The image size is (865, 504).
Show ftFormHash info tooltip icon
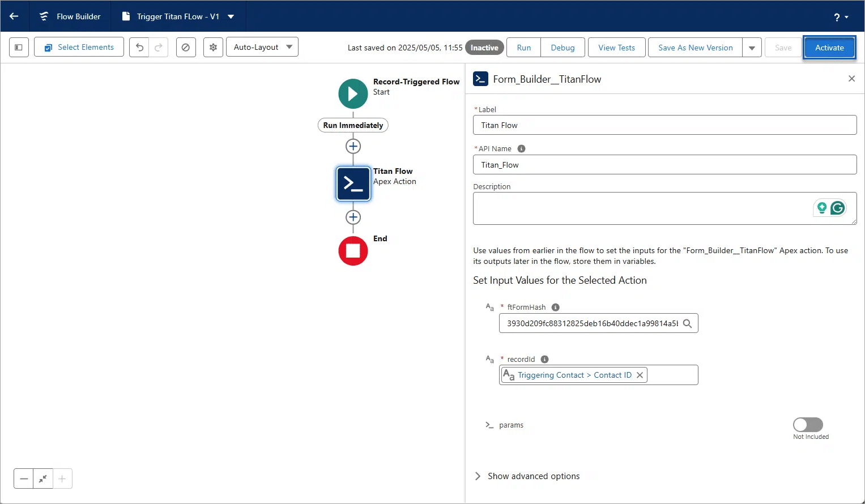tap(555, 307)
